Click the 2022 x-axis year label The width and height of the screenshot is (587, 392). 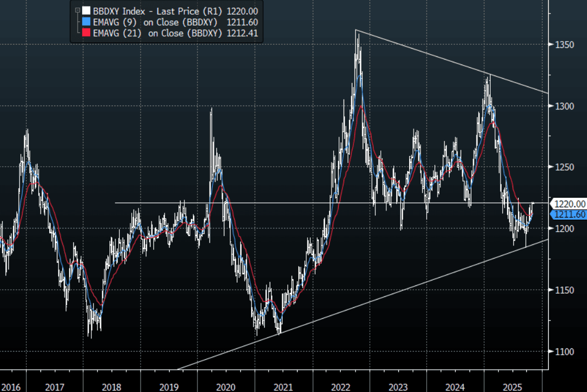340,387
